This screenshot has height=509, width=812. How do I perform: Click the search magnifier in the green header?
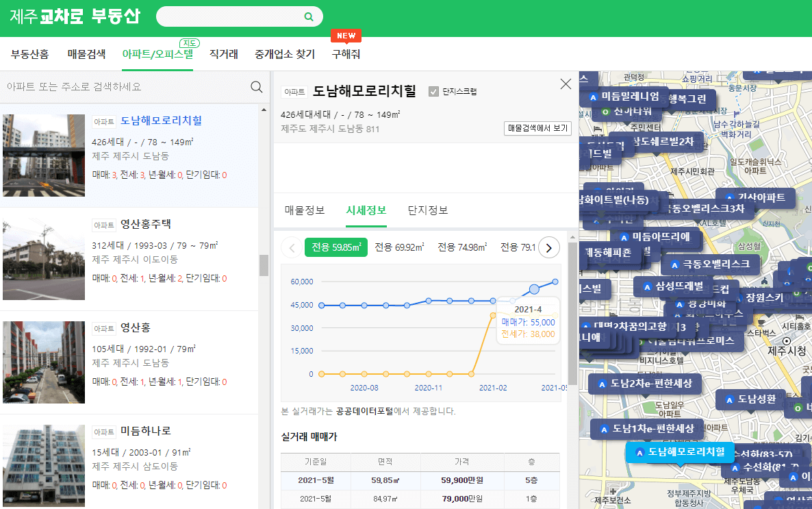click(x=308, y=16)
